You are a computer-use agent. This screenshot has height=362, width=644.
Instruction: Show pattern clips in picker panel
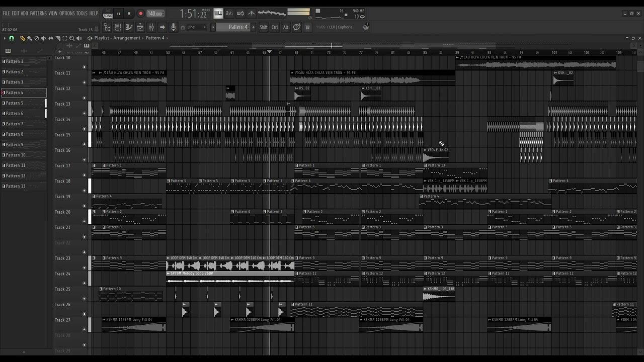pos(8,51)
